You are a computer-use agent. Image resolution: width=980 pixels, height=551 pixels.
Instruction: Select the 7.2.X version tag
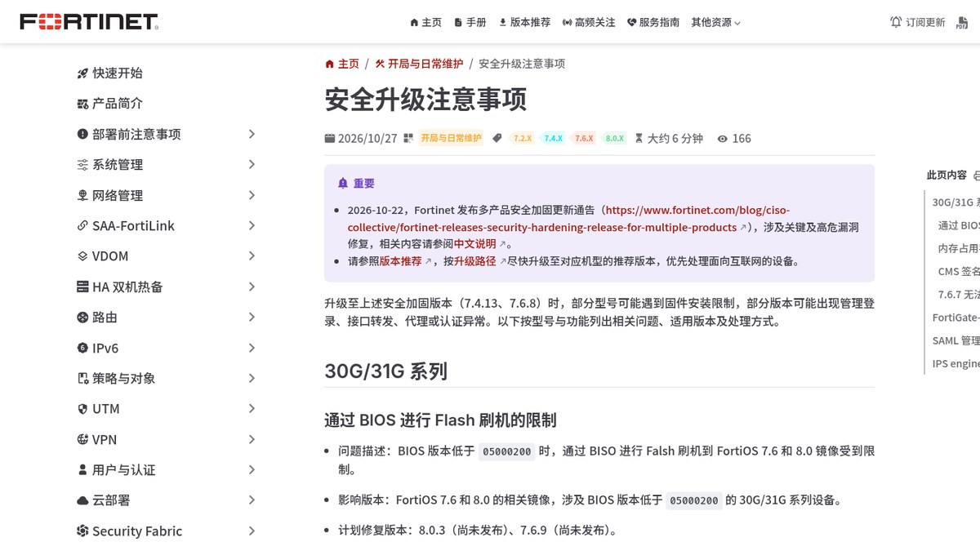click(522, 138)
